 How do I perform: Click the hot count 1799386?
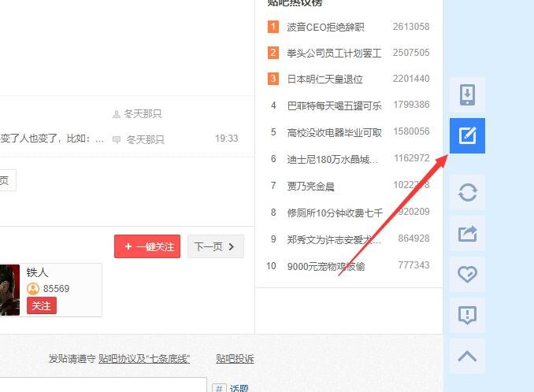point(411,105)
